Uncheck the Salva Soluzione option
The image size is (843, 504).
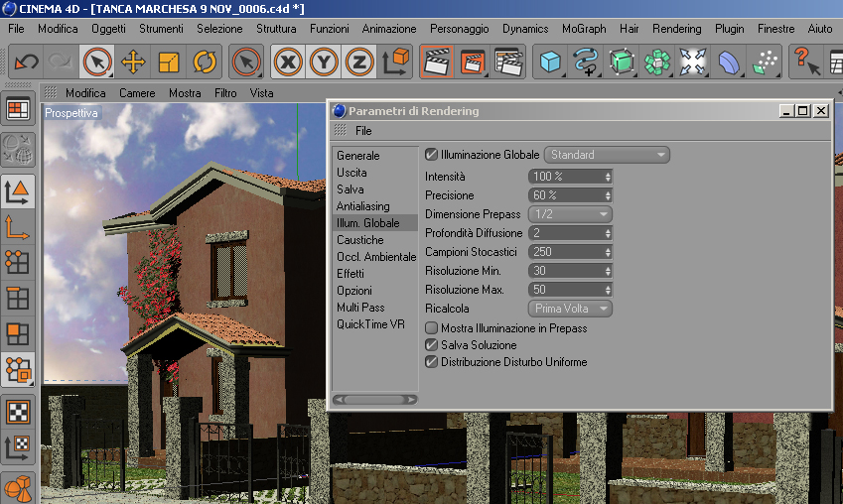pyautogui.click(x=431, y=345)
